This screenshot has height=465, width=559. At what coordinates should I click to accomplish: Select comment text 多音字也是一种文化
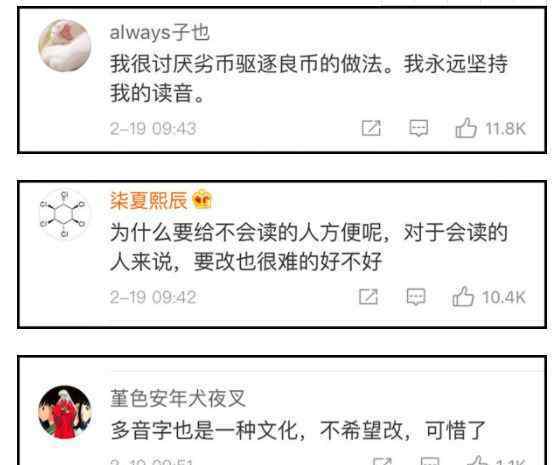pyautogui.click(x=298, y=430)
